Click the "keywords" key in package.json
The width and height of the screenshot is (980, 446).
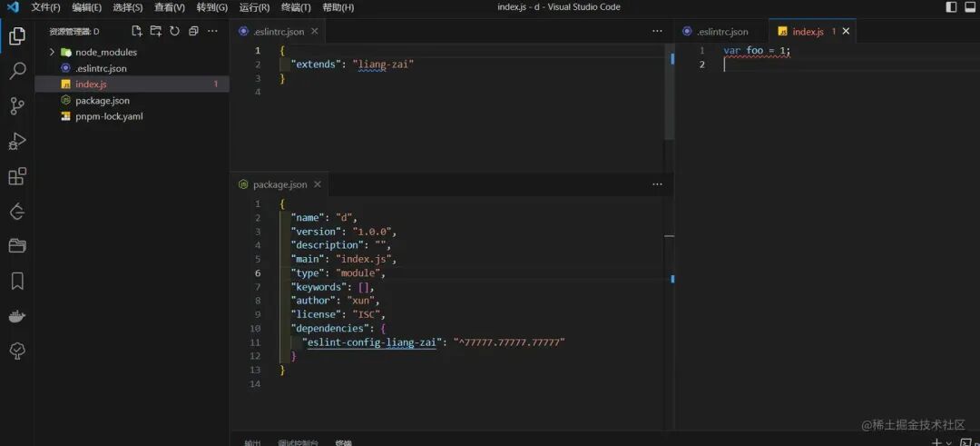[x=318, y=286]
